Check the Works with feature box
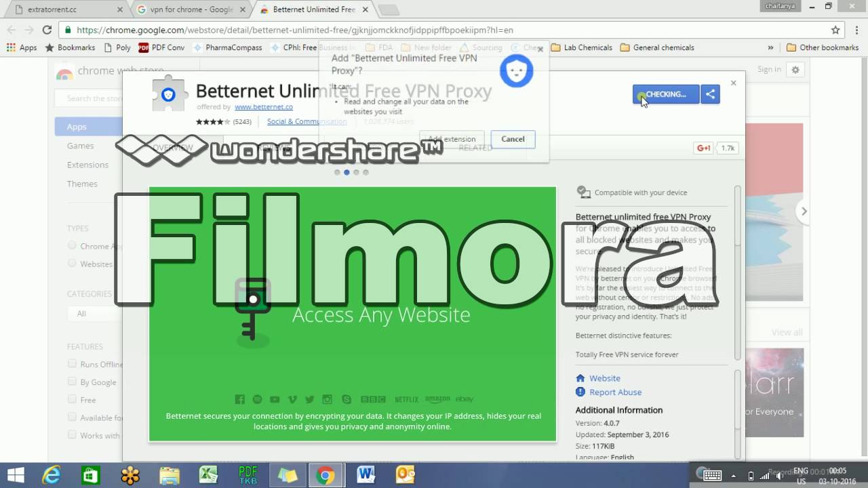The width and height of the screenshot is (868, 488). pos(72,434)
